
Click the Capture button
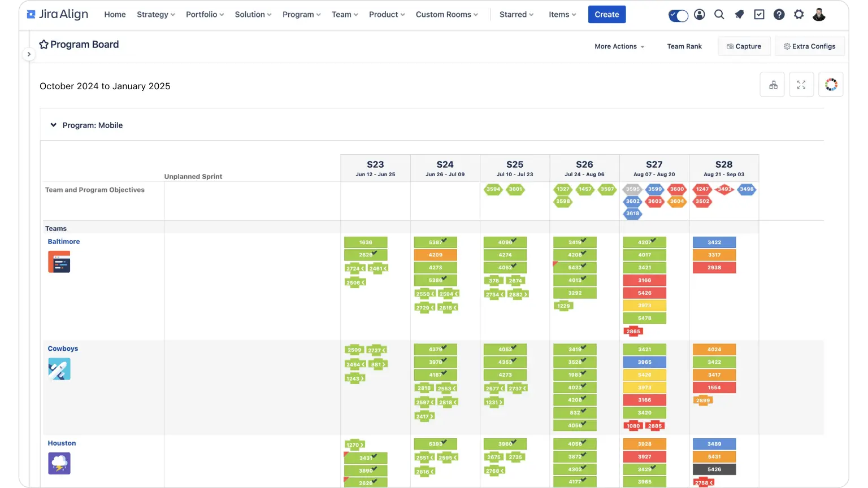point(744,46)
